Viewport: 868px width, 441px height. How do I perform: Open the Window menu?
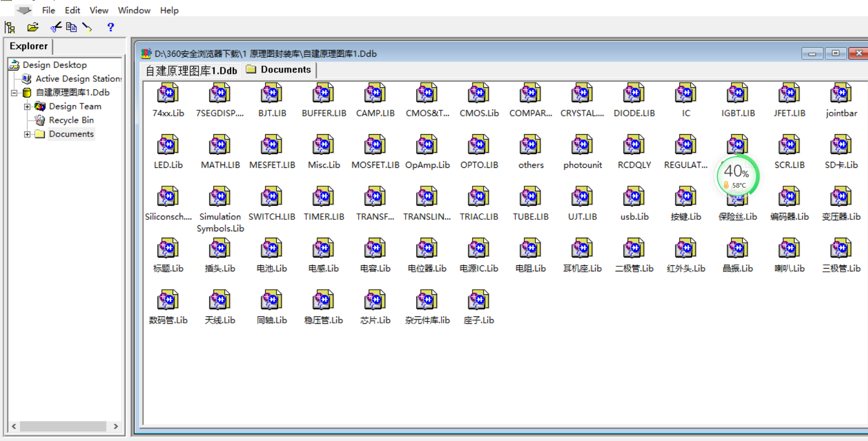click(134, 10)
